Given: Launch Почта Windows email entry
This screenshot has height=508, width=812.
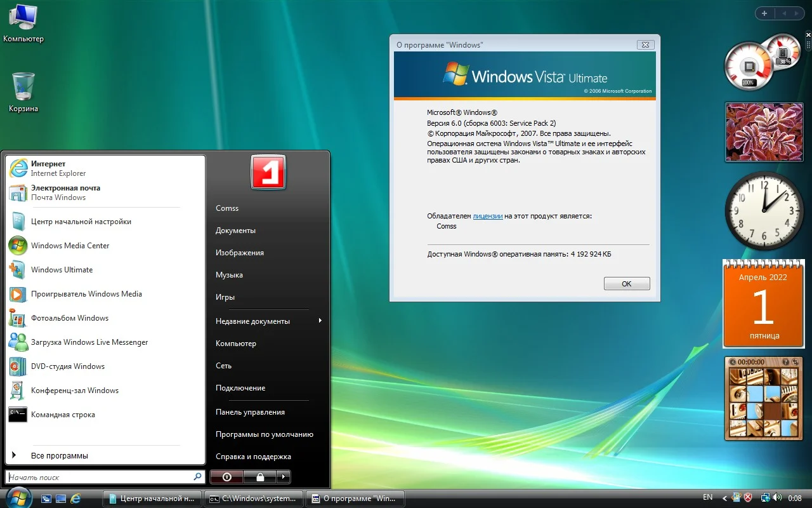Looking at the screenshot, I should tap(105, 192).
